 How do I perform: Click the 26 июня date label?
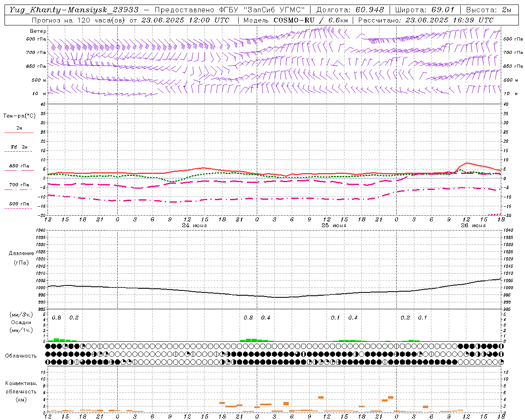coord(473,225)
